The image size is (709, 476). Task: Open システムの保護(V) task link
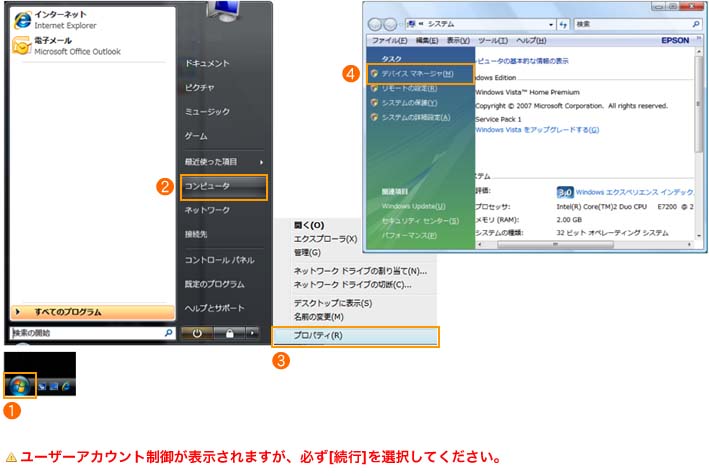(409, 103)
